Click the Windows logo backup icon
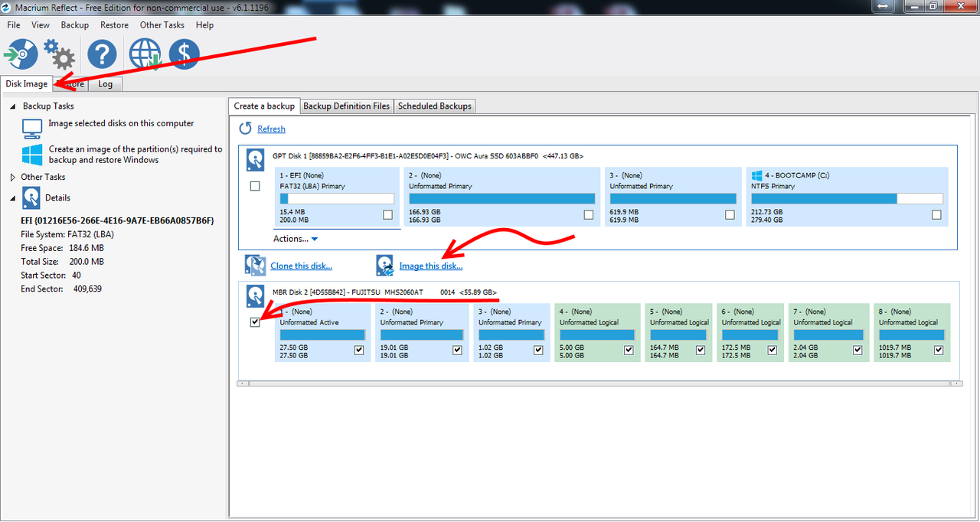The width and height of the screenshot is (980, 522). click(x=32, y=155)
